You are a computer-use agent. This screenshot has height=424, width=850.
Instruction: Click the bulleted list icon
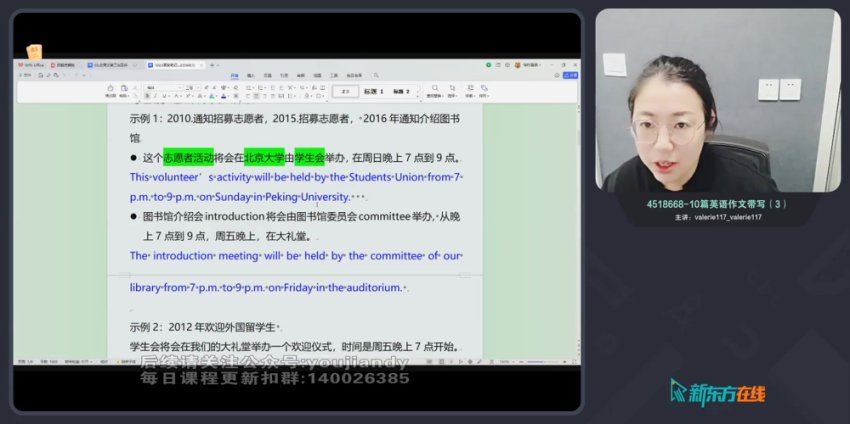click(248, 88)
